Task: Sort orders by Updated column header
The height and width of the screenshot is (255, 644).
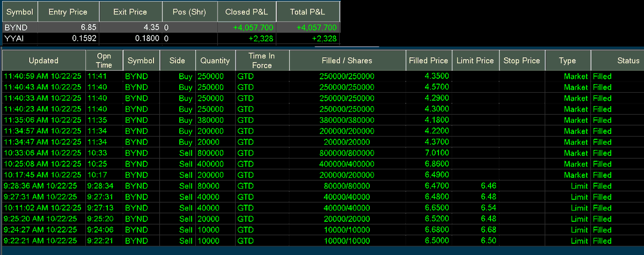Action: tap(43, 61)
